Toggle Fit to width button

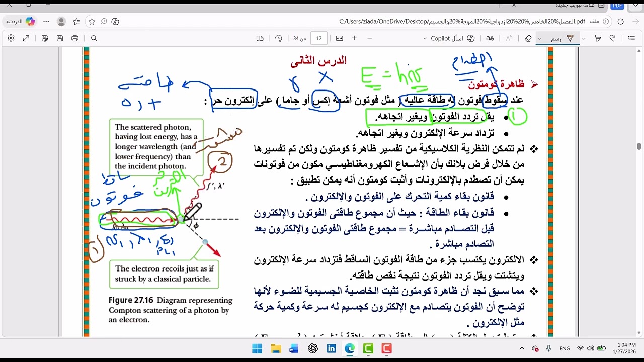tap(340, 38)
